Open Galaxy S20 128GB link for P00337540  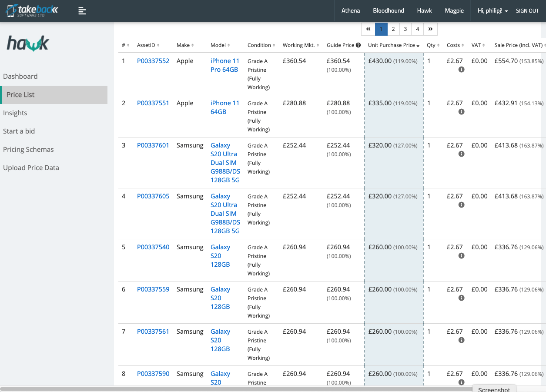tap(221, 256)
